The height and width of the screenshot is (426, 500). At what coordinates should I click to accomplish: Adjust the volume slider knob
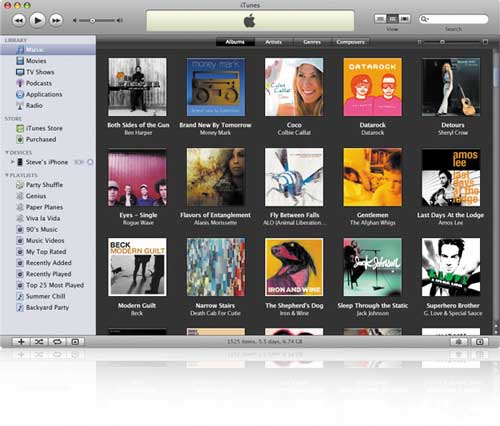coord(93,21)
